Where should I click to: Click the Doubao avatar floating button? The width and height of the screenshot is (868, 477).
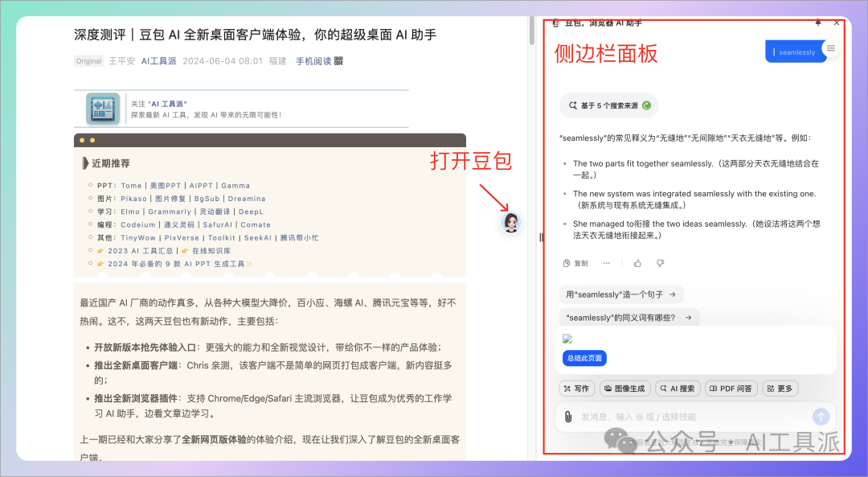pos(511,223)
